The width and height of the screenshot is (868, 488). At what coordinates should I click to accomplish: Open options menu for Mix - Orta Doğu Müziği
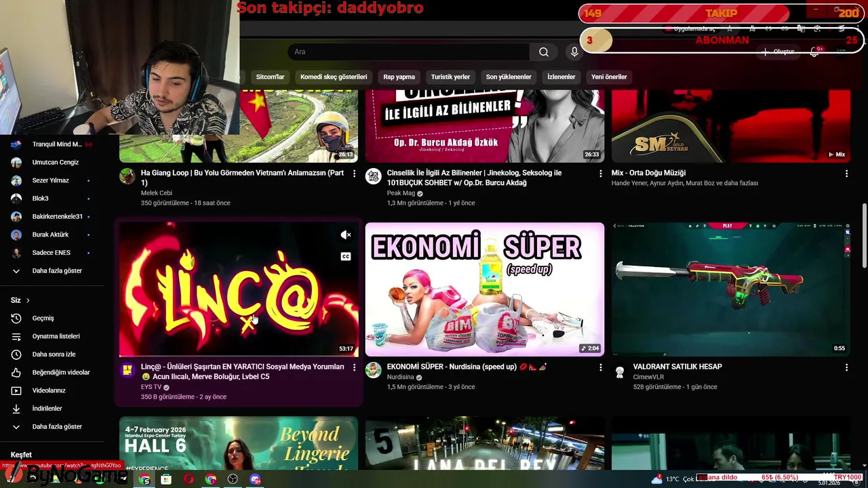pos(846,174)
